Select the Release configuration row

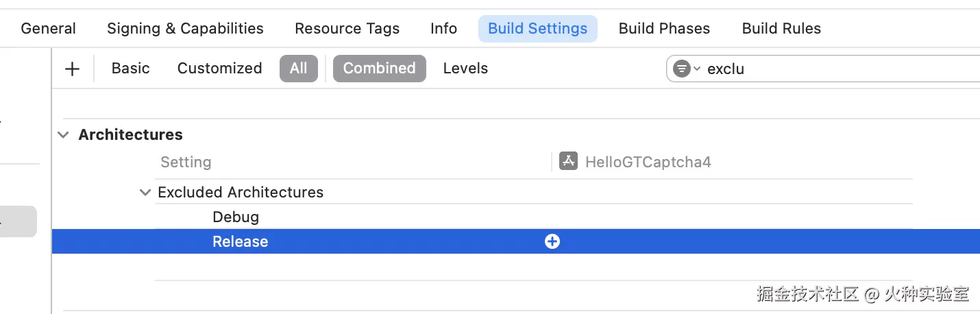(x=240, y=241)
